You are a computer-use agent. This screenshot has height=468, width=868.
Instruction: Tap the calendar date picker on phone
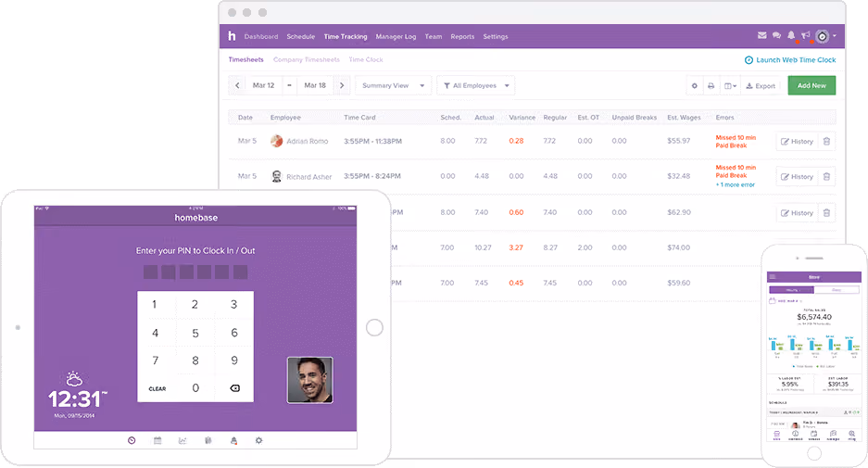785,301
